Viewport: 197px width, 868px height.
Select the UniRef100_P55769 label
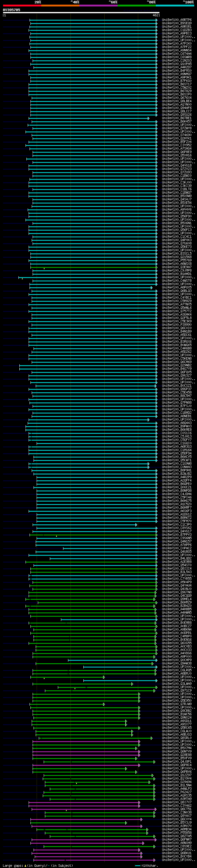[177, 260]
